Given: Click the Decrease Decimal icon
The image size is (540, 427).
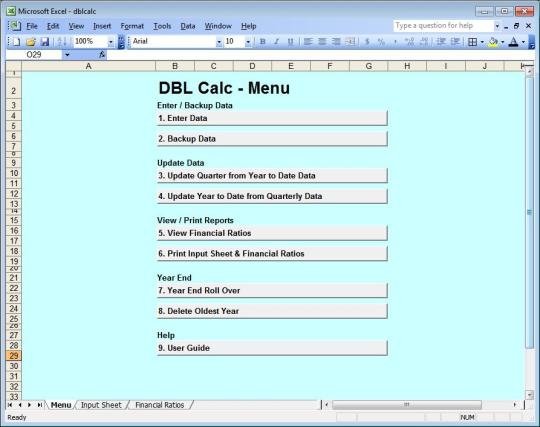Looking at the screenshot, I should (424, 42).
